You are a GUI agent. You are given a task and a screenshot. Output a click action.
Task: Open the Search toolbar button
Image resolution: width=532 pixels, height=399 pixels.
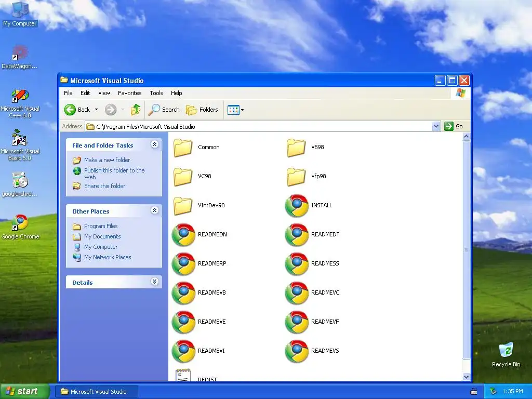(164, 110)
